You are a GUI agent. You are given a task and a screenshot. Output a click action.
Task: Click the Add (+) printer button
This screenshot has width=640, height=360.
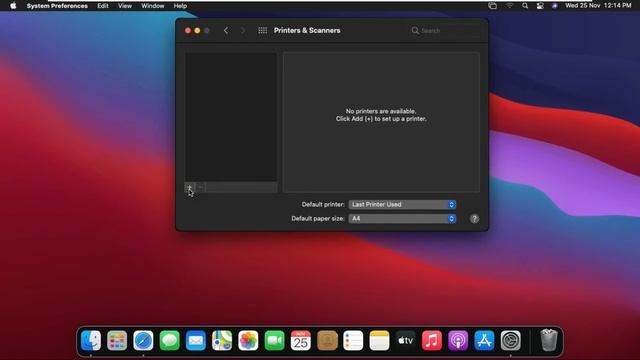pyautogui.click(x=190, y=187)
